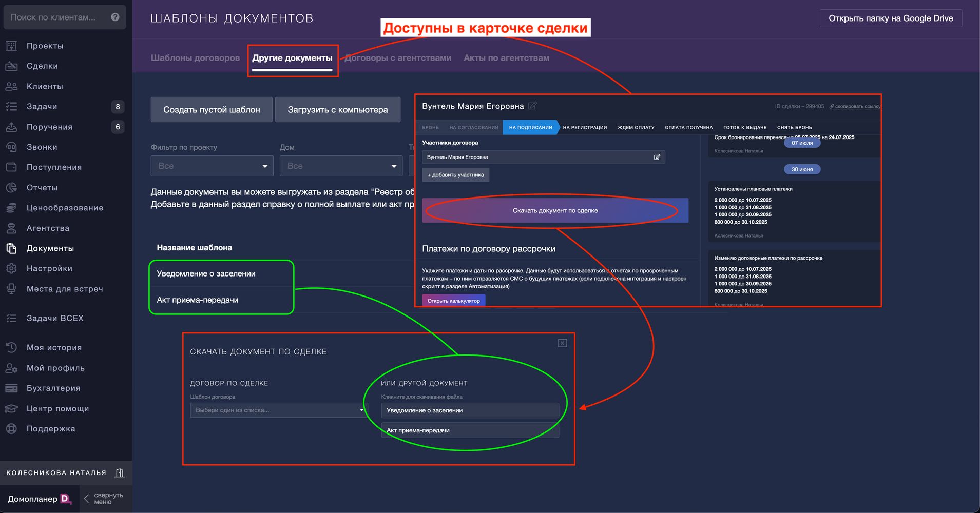This screenshot has width=980, height=513.
Task: Click the Задачи counter badge 8
Action: [118, 107]
